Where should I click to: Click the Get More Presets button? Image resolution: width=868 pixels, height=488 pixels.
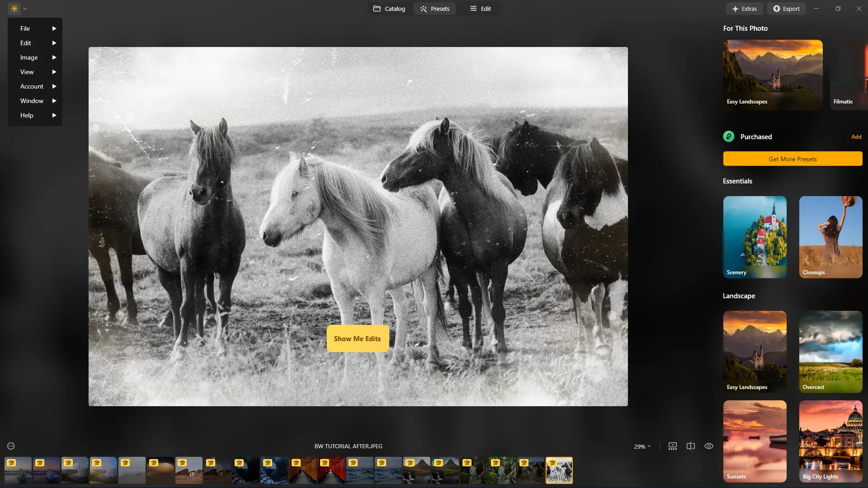click(793, 159)
